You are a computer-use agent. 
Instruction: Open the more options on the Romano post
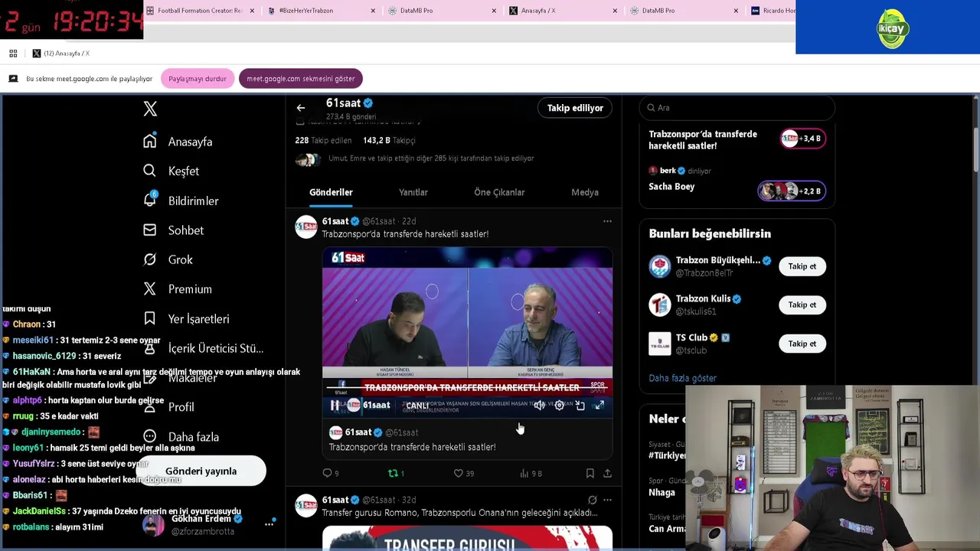click(607, 500)
